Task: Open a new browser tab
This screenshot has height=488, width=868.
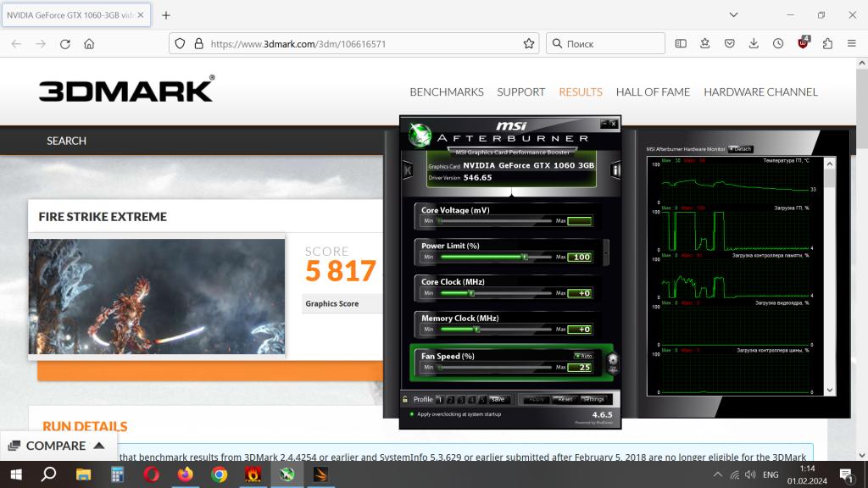Action: pyautogui.click(x=166, y=15)
